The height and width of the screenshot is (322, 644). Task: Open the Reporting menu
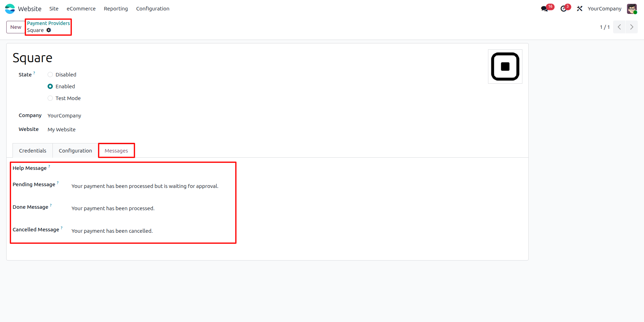(x=116, y=9)
